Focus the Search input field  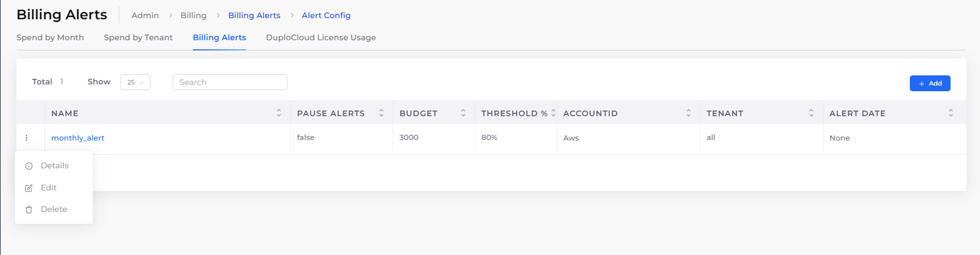pos(230,82)
